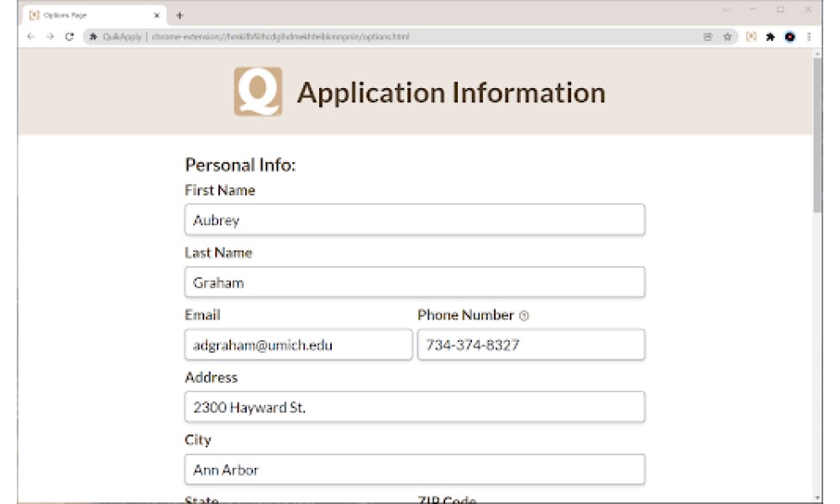Click the Last Name label

click(218, 253)
